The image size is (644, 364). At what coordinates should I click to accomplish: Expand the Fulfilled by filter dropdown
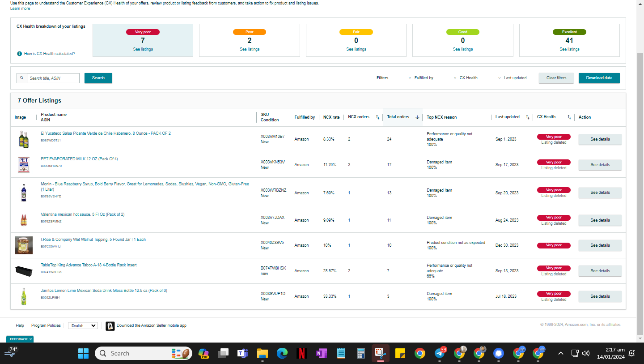click(x=421, y=78)
